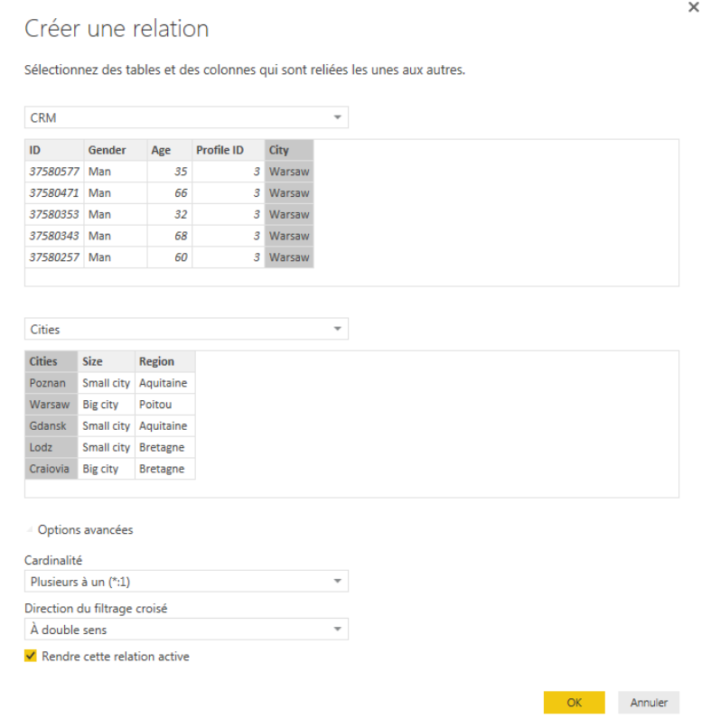Select the Age column header

tap(169, 151)
